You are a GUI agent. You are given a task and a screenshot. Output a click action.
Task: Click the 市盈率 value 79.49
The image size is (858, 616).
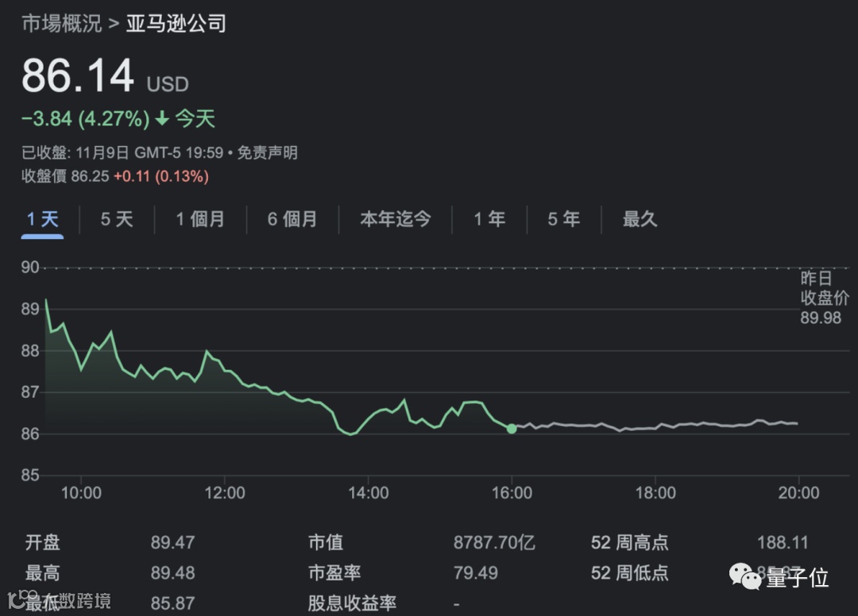point(476,573)
